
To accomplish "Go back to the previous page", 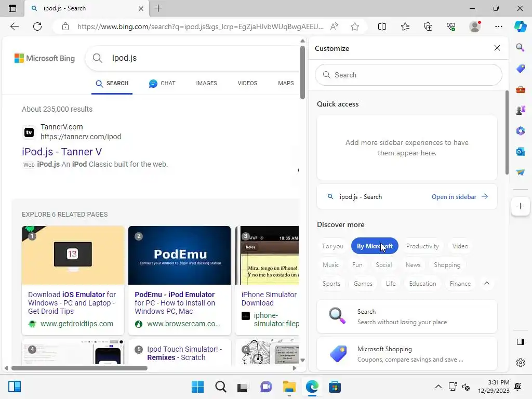I will (x=14, y=26).
